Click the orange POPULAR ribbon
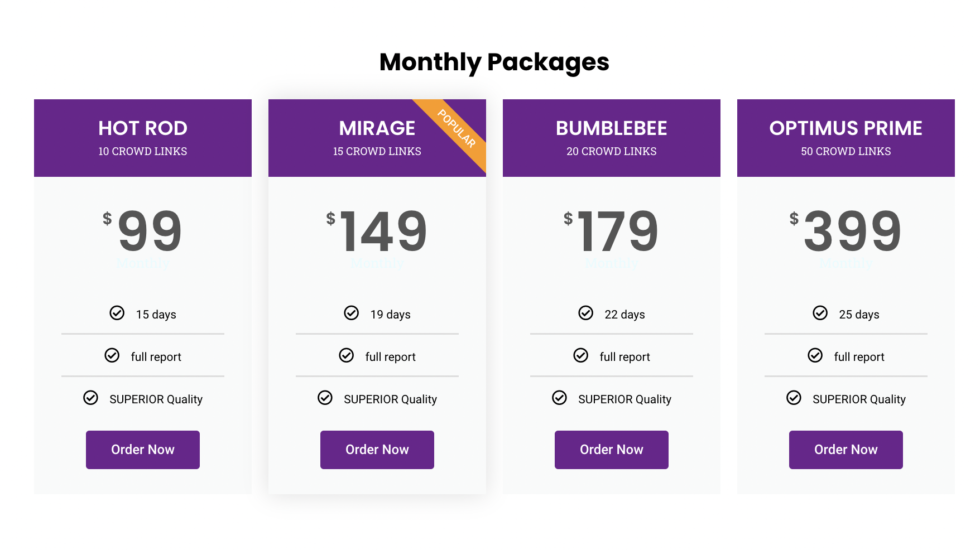Image resolution: width=980 pixels, height=550 pixels. click(457, 129)
